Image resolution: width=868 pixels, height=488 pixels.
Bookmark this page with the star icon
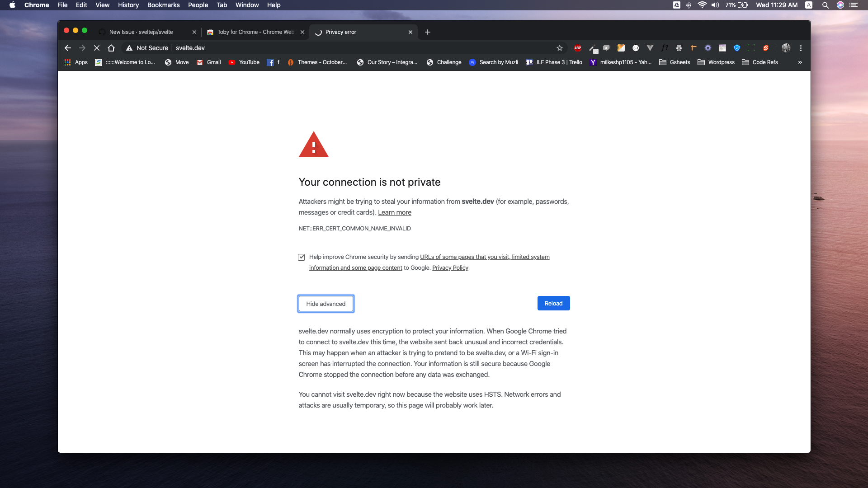click(560, 48)
